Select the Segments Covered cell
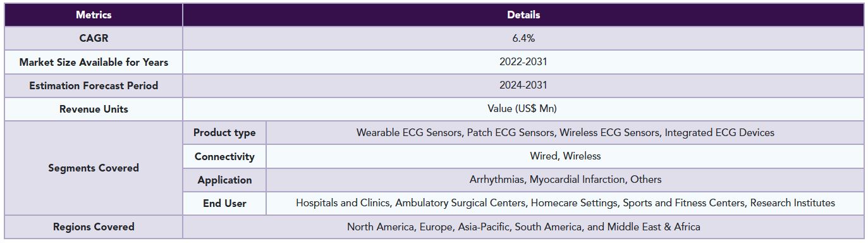Image resolution: width=868 pixels, height=243 pixels. pos(94,168)
